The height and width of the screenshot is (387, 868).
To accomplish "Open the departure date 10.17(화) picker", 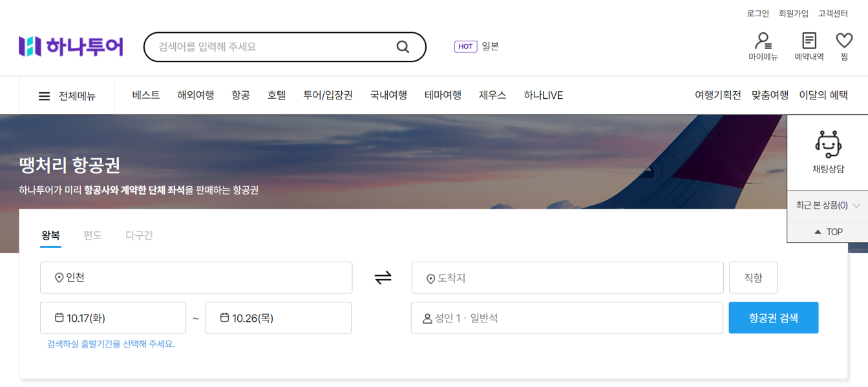I will pos(113,318).
